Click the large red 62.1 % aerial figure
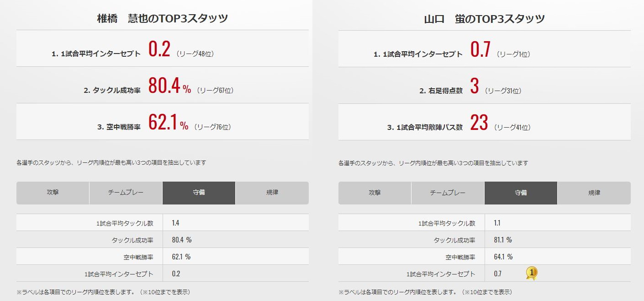This screenshot has width=644, height=301. pos(168,122)
